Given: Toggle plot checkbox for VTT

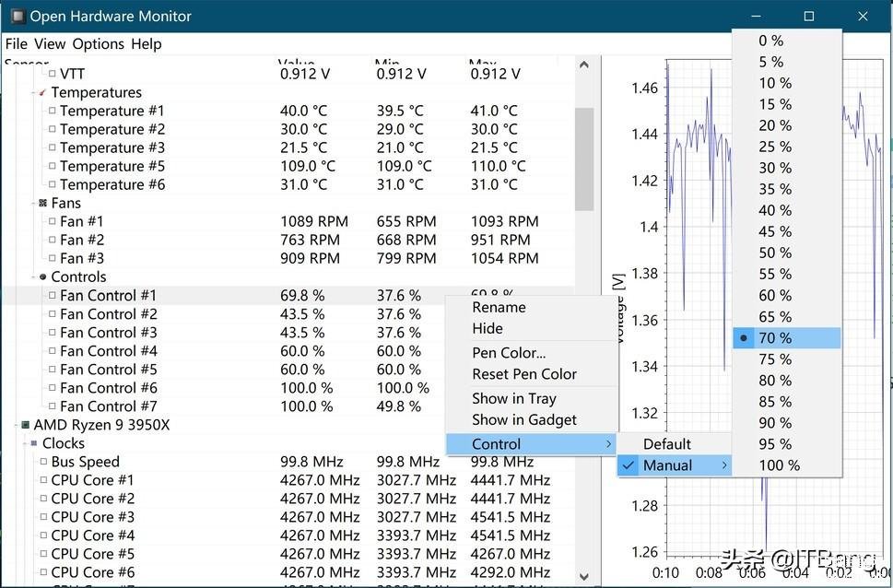Looking at the screenshot, I should [53, 74].
